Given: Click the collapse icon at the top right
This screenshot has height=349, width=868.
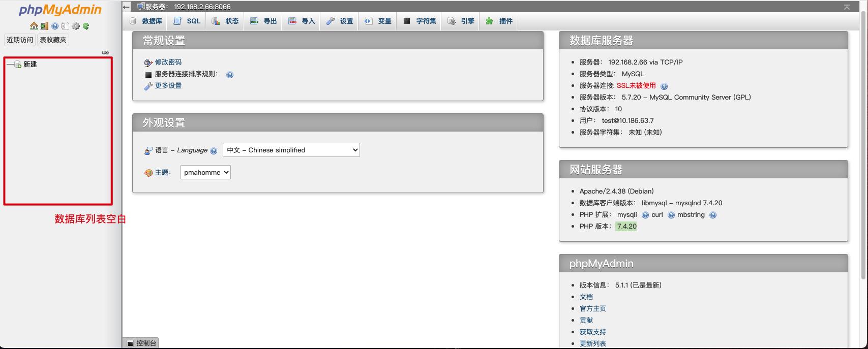Looking at the screenshot, I should click(847, 7).
